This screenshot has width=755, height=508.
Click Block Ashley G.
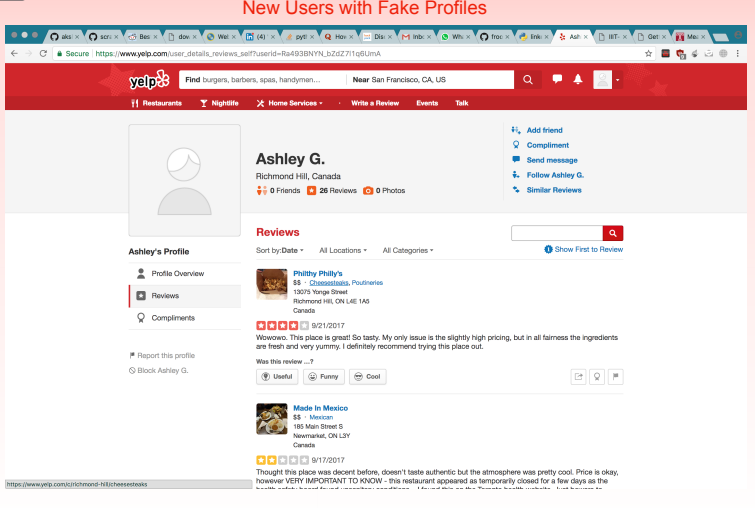coord(158,370)
